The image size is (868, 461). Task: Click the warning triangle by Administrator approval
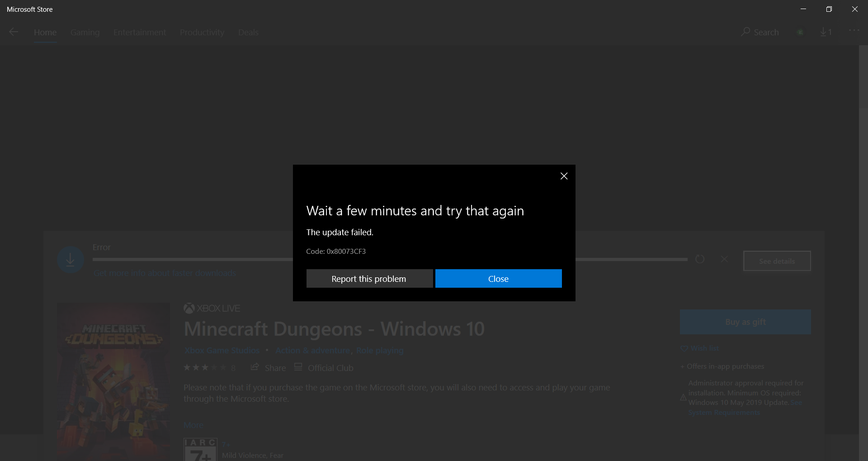[x=684, y=398]
